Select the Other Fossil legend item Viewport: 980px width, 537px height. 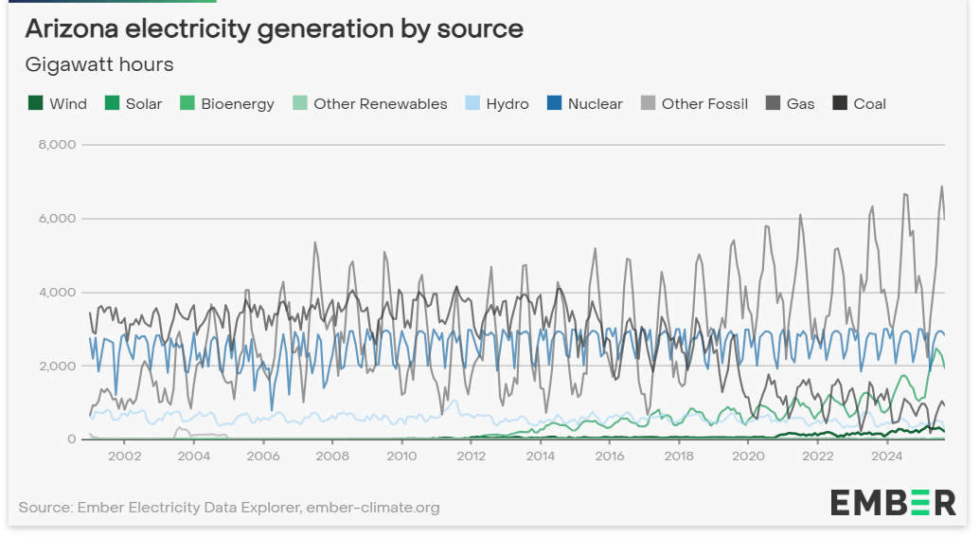(x=704, y=103)
